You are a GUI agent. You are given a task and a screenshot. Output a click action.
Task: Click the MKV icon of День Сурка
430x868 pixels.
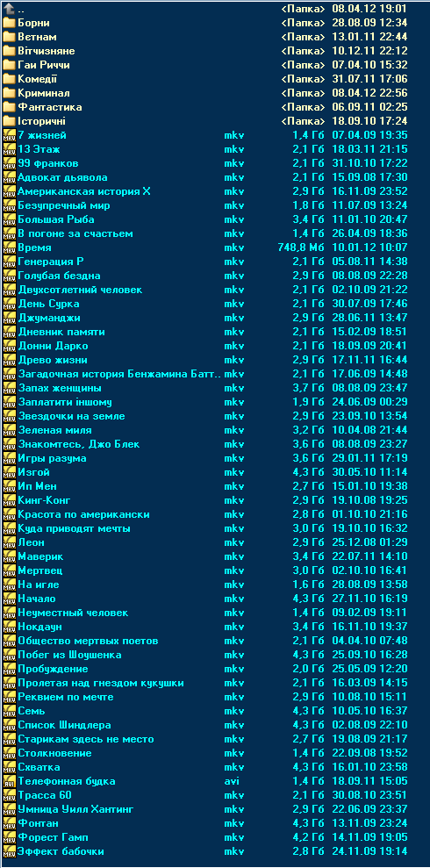click(9, 304)
